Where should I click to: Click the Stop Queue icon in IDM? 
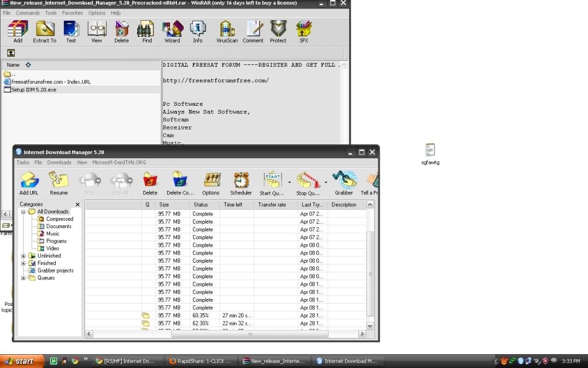[x=308, y=183]
